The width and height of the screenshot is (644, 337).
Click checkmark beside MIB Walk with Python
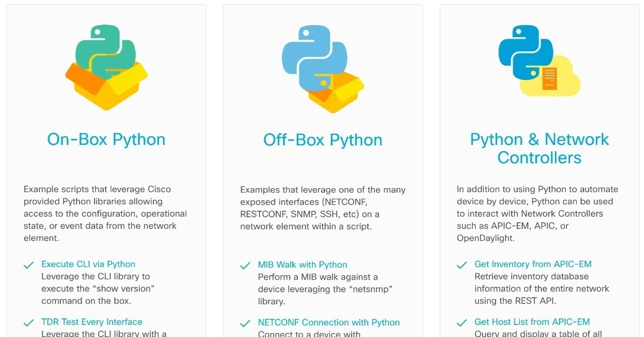click(245, 266)
